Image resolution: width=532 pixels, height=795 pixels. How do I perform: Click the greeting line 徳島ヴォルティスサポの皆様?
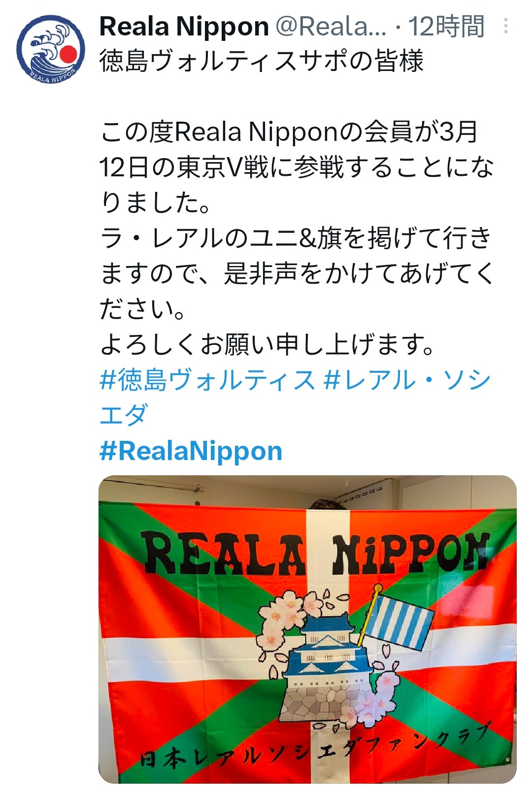pos(262,62)
